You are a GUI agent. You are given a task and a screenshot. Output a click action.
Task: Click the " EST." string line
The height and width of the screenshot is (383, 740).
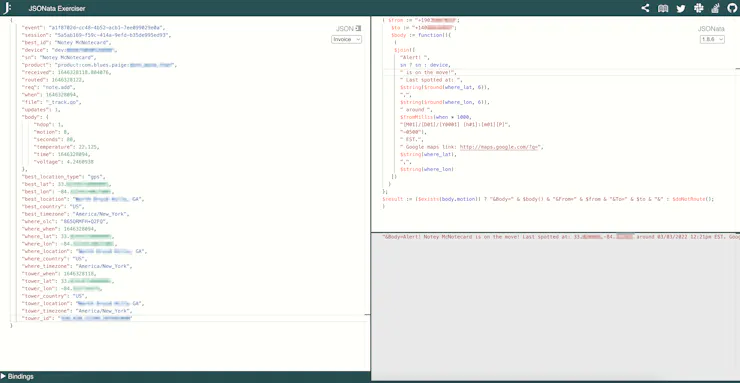pyautogui.click(x=412, y=140)
